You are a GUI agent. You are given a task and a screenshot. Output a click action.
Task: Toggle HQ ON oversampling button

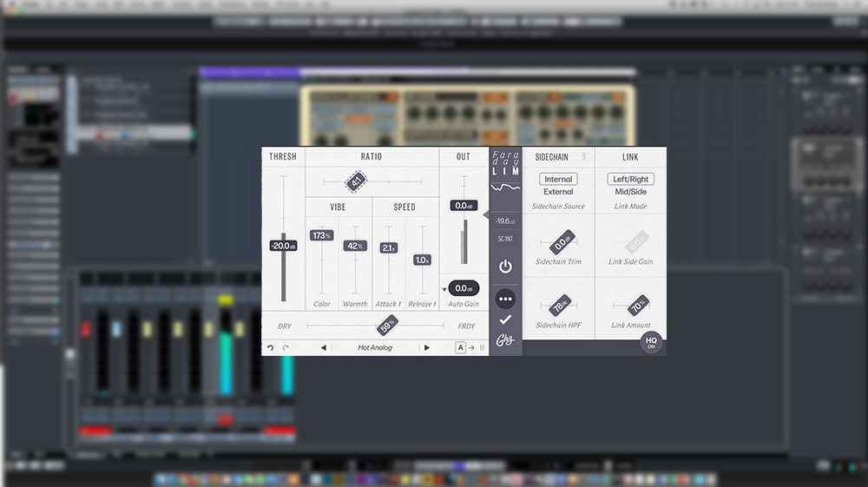652,343
